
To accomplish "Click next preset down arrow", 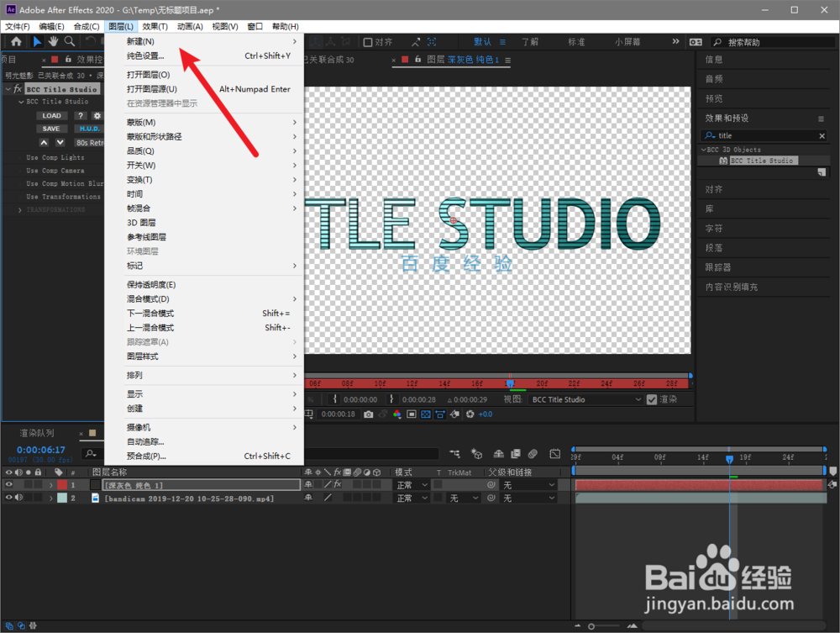I will pos(60,143).
